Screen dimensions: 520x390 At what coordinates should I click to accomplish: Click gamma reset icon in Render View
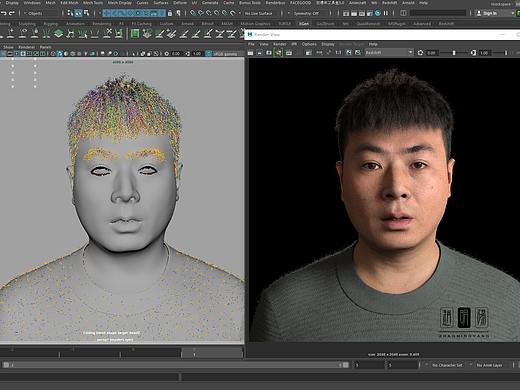coord(473,53)
